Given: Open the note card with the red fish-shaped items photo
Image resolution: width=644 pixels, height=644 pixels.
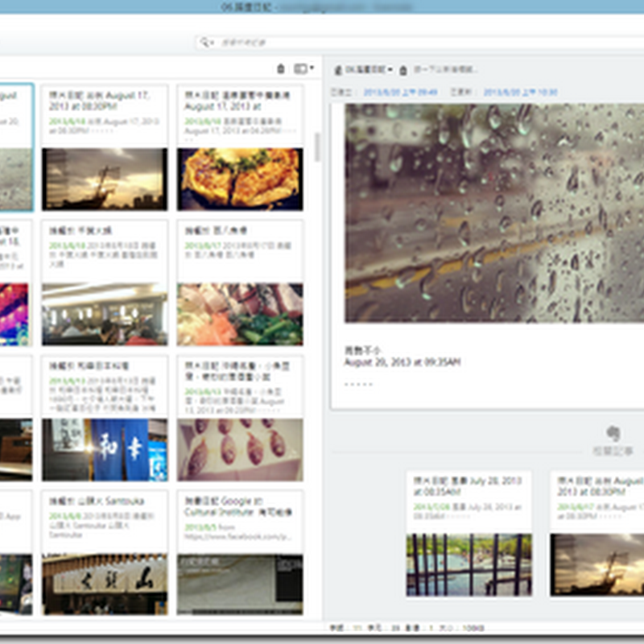Looking at the screenshot, I should 240,419.
